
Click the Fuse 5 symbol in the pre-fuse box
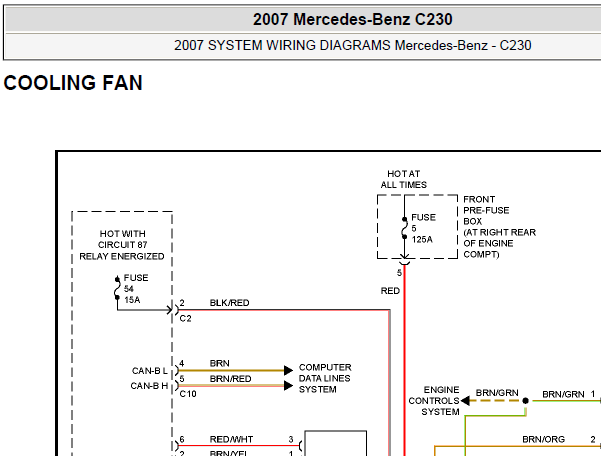pos(404,228)
